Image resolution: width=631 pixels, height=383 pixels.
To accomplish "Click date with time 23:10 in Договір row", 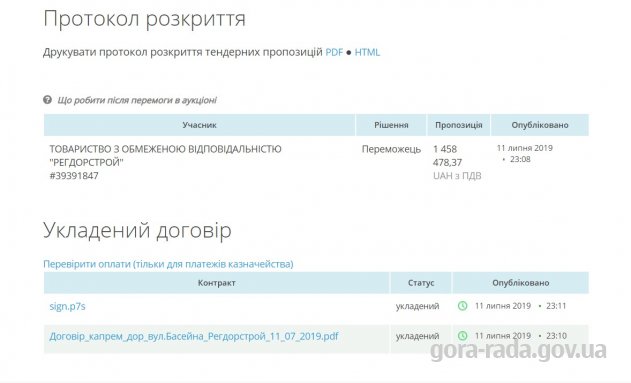I will tap(521, 336).
